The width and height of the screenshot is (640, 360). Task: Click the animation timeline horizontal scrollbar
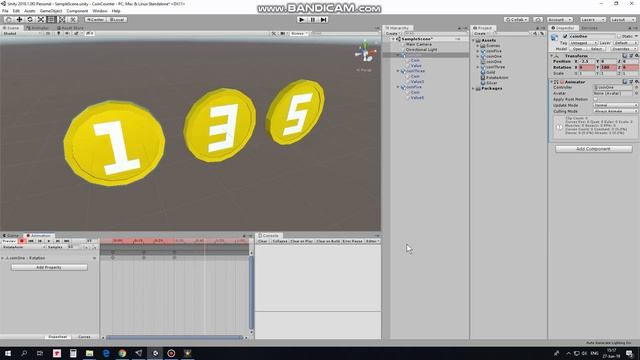tap(174, 337)
